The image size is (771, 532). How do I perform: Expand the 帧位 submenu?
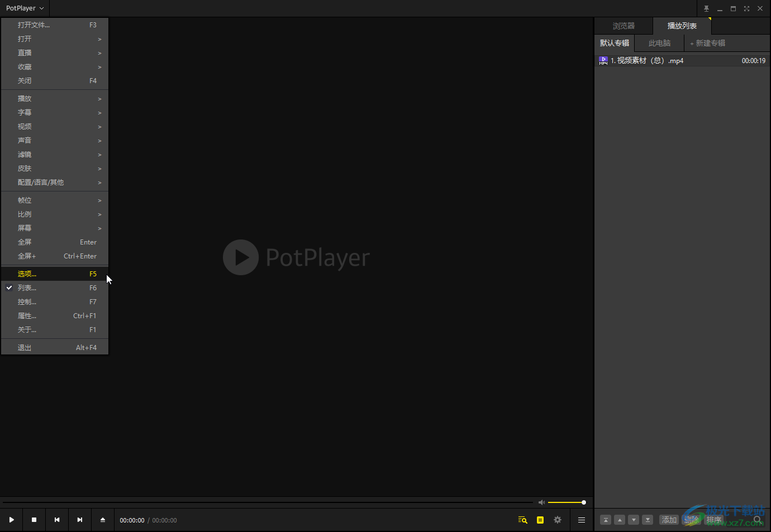(55, 200)
